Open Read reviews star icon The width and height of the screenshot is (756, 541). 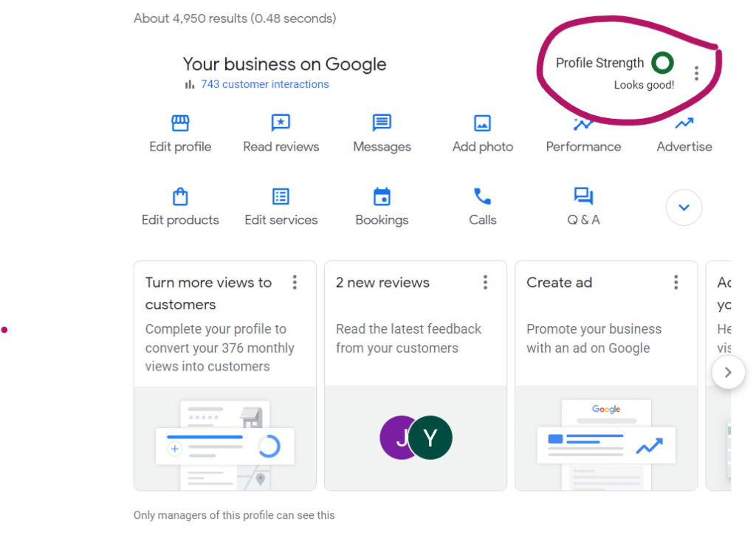[x=281, y=123]
